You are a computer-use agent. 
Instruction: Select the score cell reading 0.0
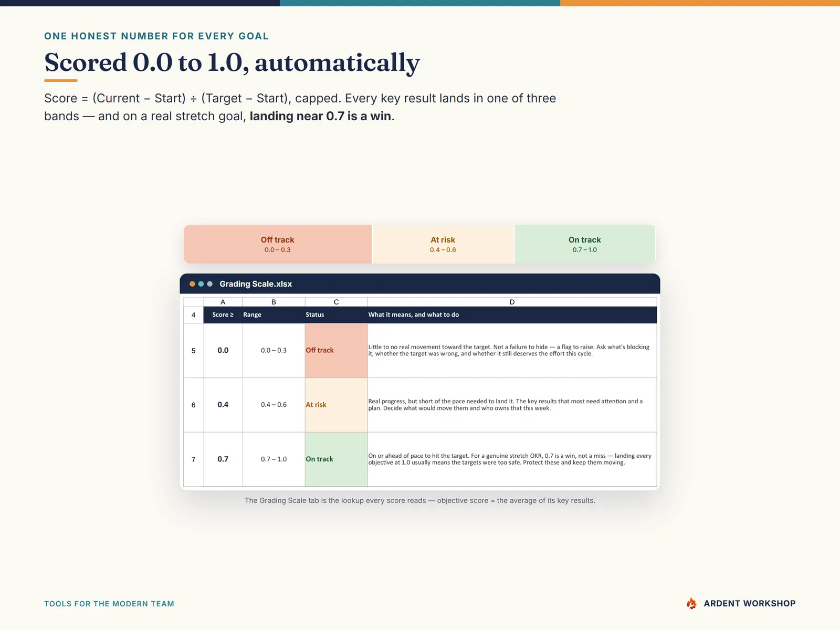click(x=223, y=351)
